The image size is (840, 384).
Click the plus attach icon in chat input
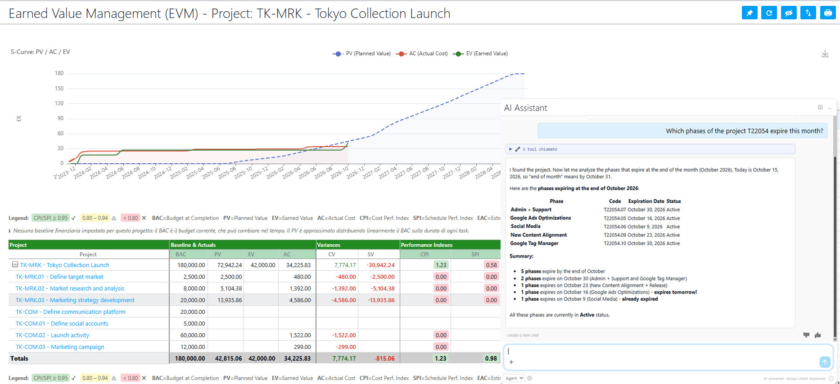coord(511,362)
